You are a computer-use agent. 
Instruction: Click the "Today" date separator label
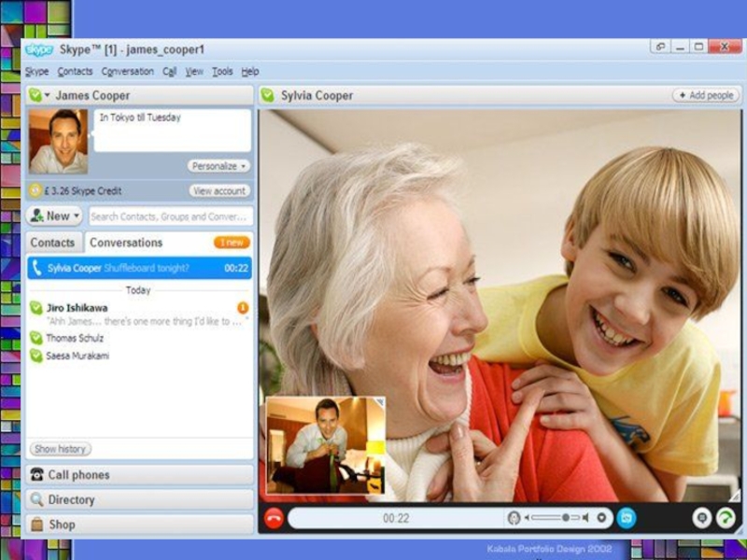(x=138, y=290)
